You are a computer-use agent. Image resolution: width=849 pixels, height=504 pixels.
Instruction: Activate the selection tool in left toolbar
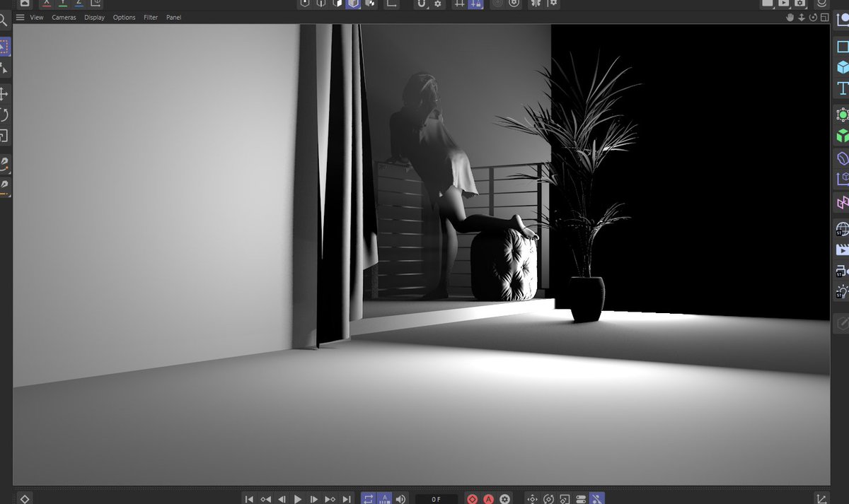(x=5, y=47)
